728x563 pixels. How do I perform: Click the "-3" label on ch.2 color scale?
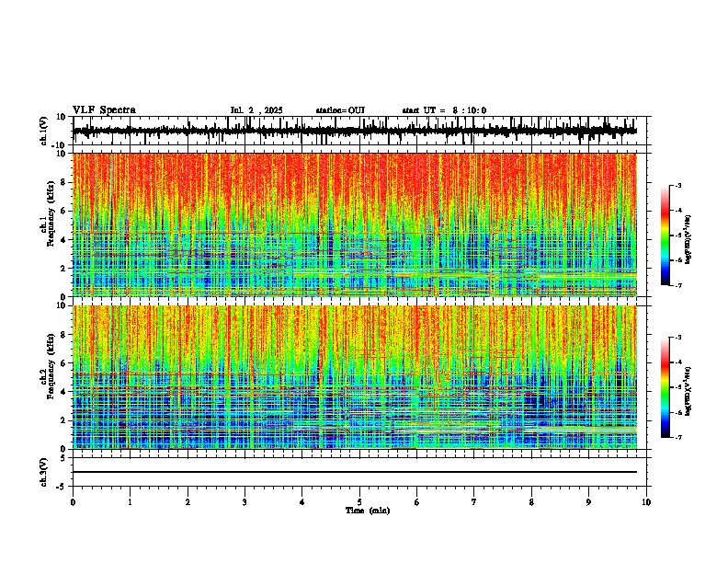click(677, 338)
